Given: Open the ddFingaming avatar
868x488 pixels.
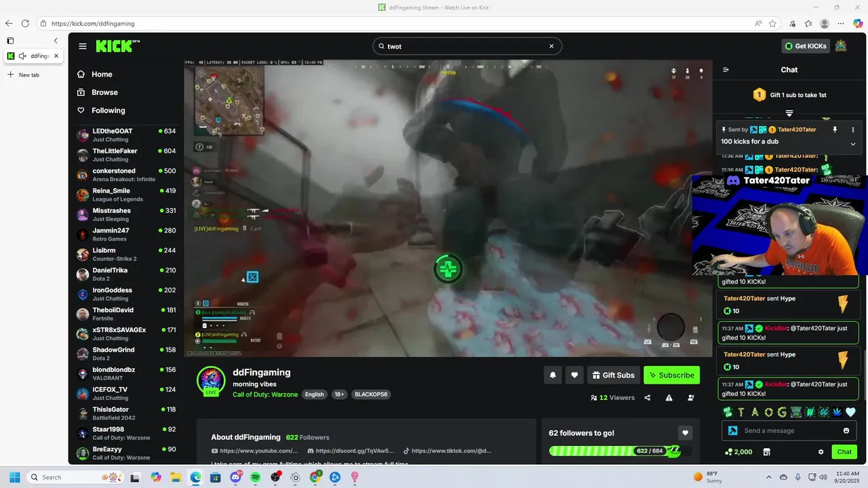Looking at the screenshot, I should point(211,381).
